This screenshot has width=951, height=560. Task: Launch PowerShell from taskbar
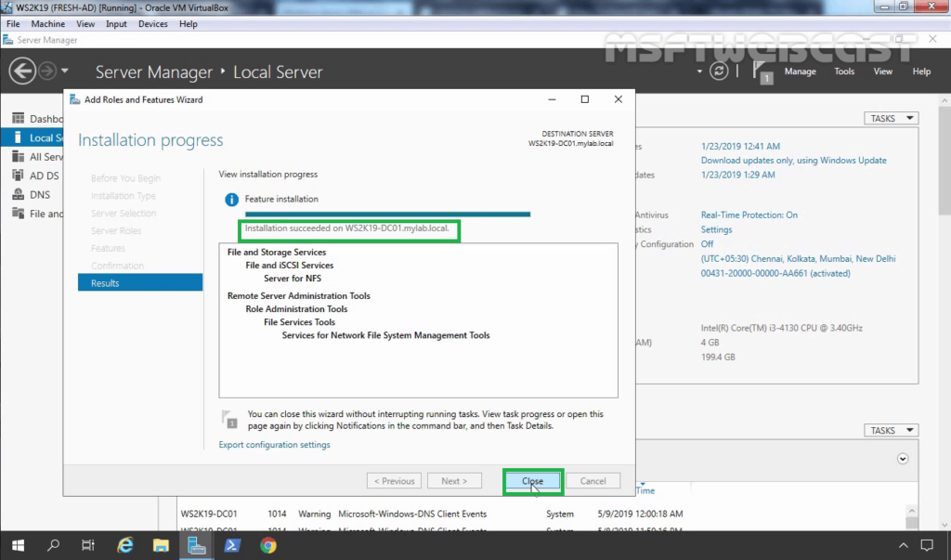pyautogui.click(x=232, y=545)
